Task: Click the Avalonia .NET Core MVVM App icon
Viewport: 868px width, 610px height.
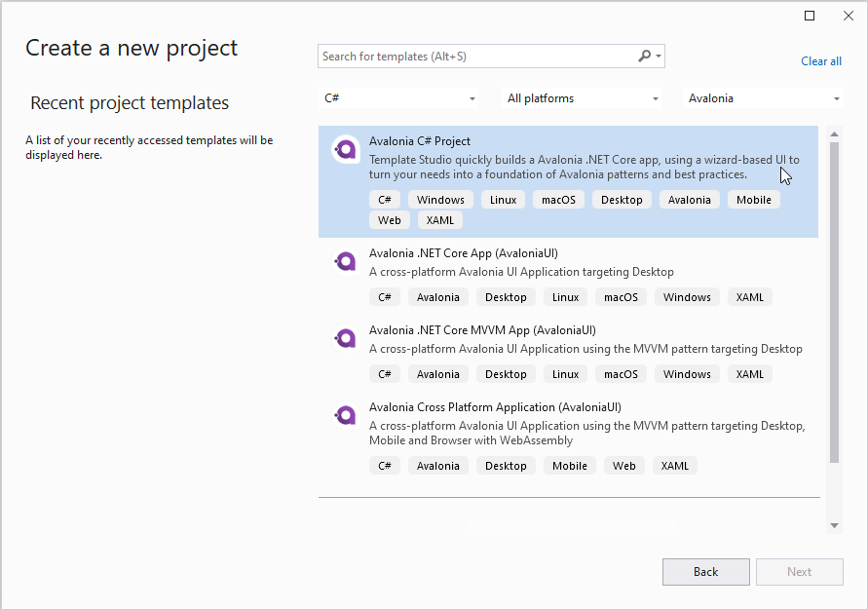Action: 346,338
